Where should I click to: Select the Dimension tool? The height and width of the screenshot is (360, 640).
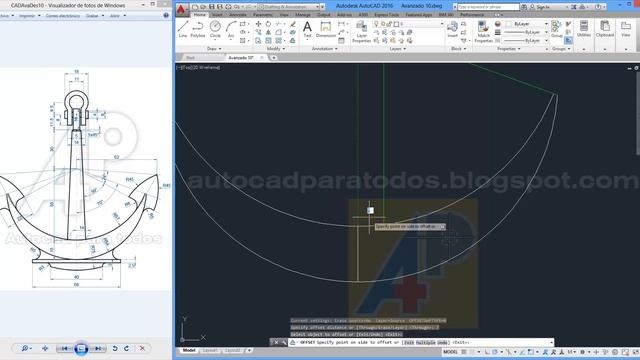point(326,29)
